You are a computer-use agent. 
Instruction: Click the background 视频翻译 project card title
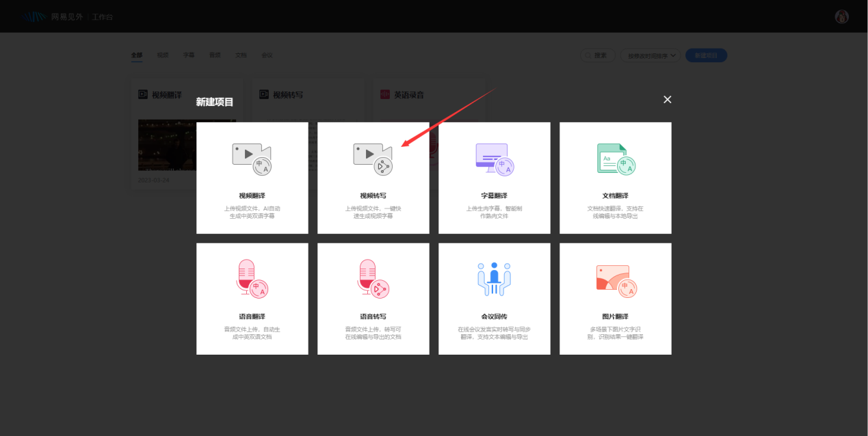pos(167,95)
